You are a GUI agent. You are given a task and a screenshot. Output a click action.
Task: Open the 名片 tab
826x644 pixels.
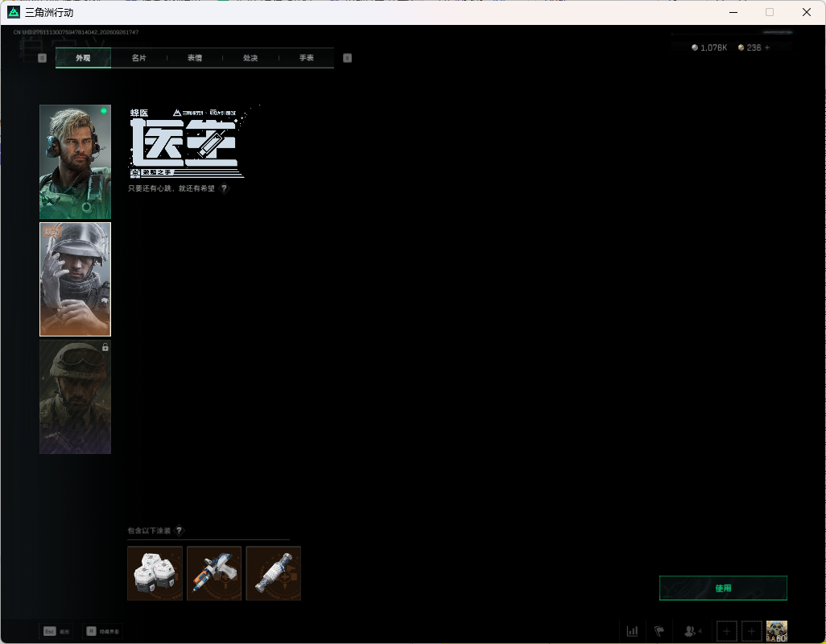[139, 58]
